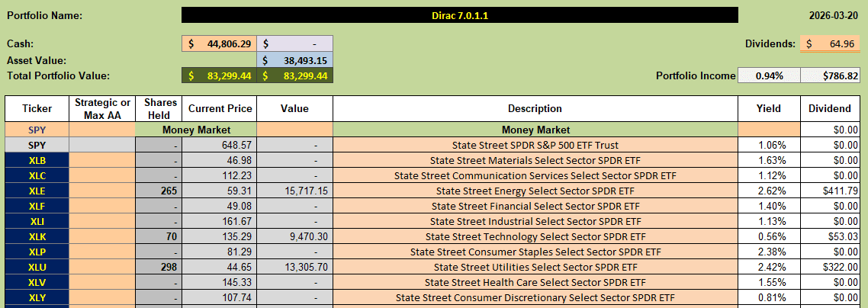Click the XLE shares held 265 cell
Screen dimensions: 868x308
(x=159, y=191)
